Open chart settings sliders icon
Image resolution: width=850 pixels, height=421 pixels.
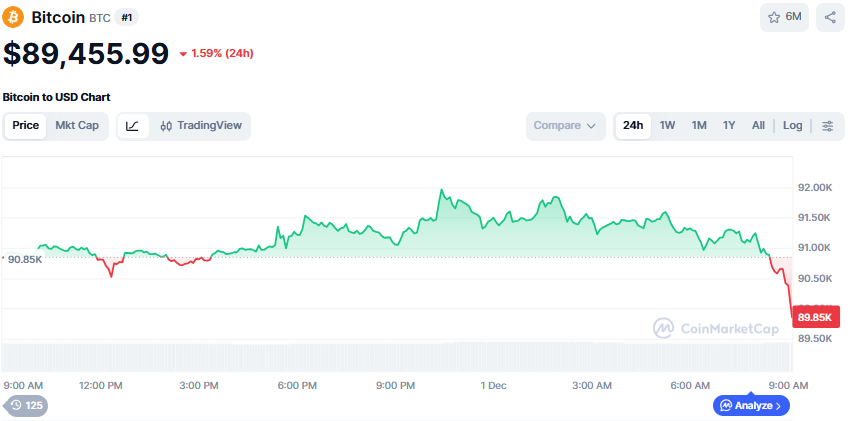pos(828,126)
